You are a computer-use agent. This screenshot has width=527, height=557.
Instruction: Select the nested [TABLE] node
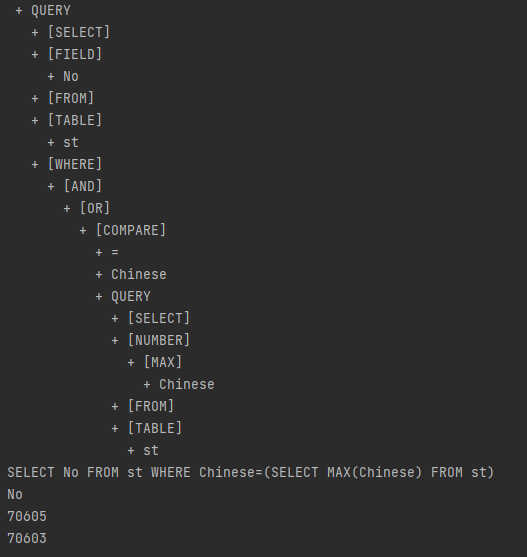154,428
